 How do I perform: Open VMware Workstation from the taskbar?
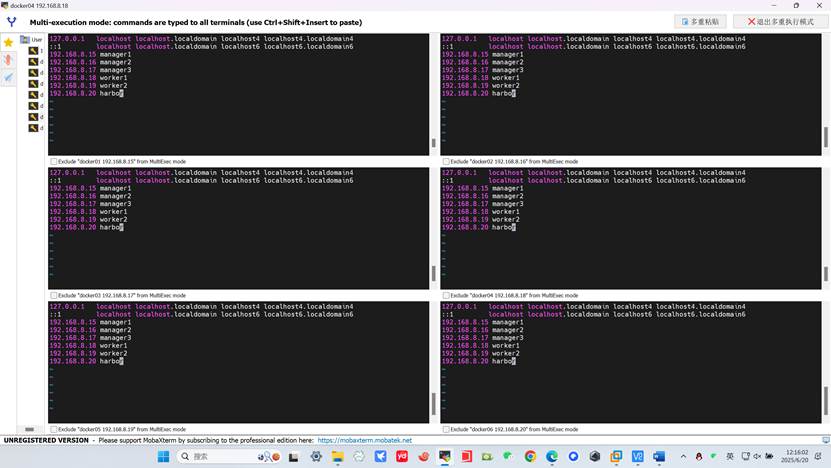pos(616,456)
